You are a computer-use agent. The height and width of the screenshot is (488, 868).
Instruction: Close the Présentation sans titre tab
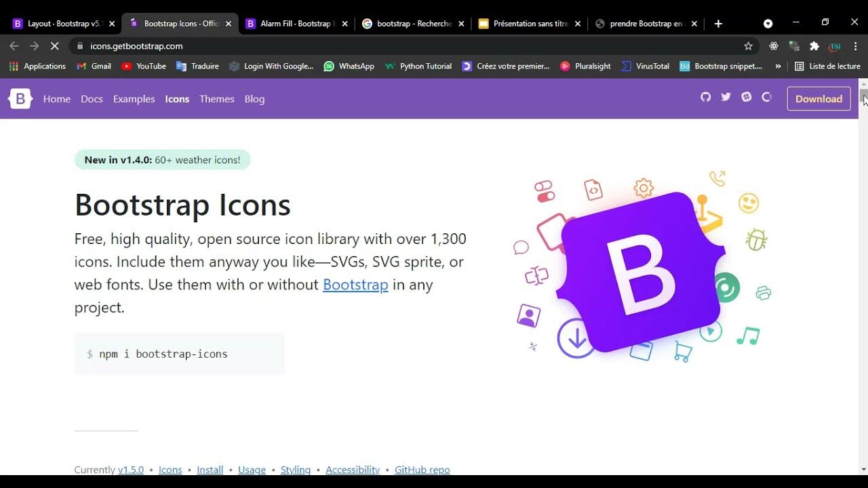point(578,24)
